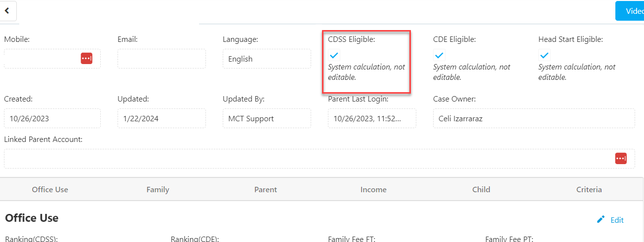Click the red password manager icon in Mobile field
This screenshot has height=242, width=644.
point(86,58)
